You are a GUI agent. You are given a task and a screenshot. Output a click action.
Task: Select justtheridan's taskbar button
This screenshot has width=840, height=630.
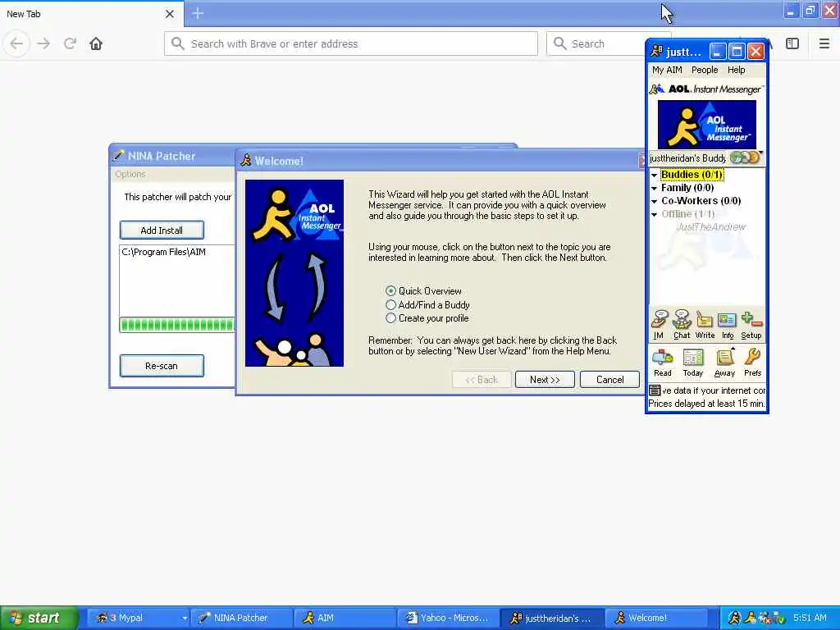tap(552, 618)
